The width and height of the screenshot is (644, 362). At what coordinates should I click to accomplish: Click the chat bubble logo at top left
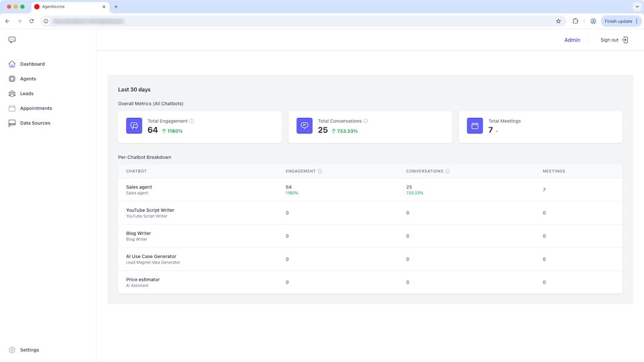[x=12, y=40]
